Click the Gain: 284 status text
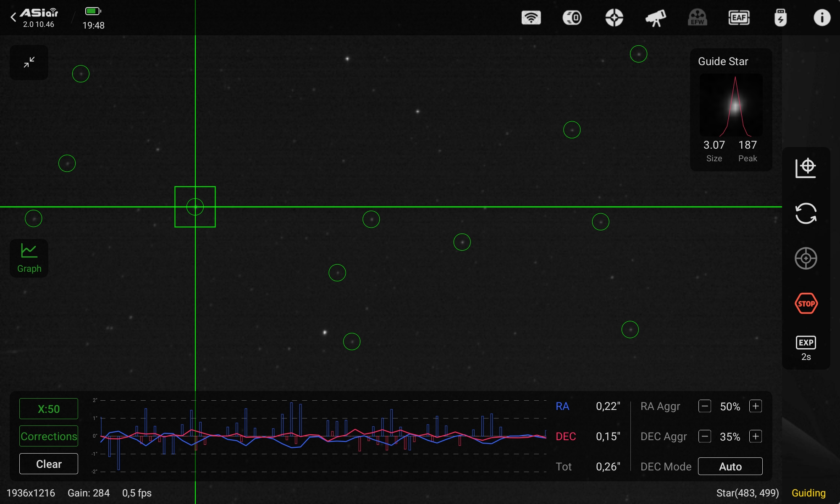Image resolution: width=840 pixels, height=504 pixels. coord(89,493)
